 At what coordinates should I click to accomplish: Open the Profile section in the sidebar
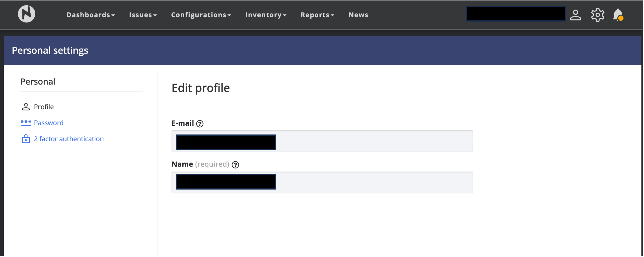click(x=44, y=106)
